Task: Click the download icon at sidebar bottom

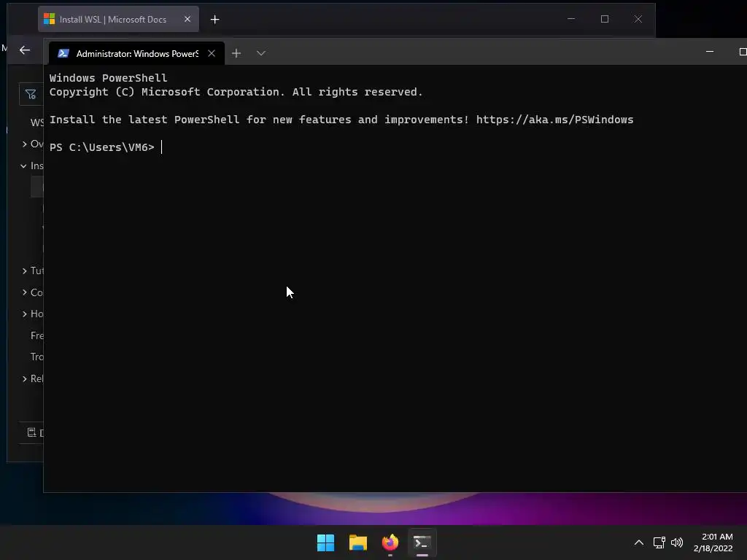Action: (x=32, y=432)
